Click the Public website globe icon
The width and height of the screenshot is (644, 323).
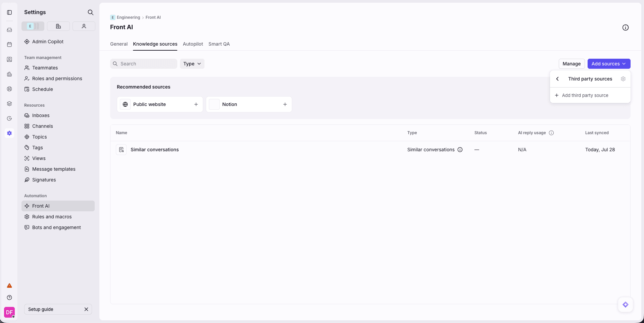click(x=125, y=104)
